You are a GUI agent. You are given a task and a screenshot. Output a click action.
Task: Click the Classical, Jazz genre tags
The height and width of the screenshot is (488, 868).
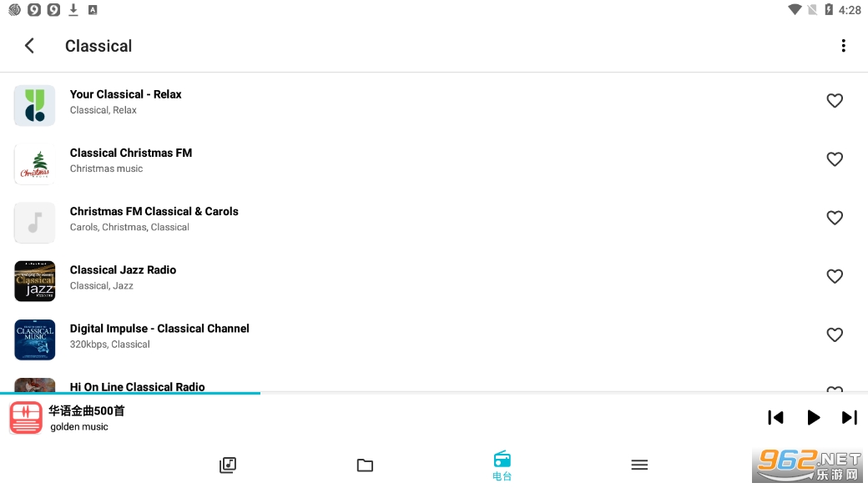(101, 285)
